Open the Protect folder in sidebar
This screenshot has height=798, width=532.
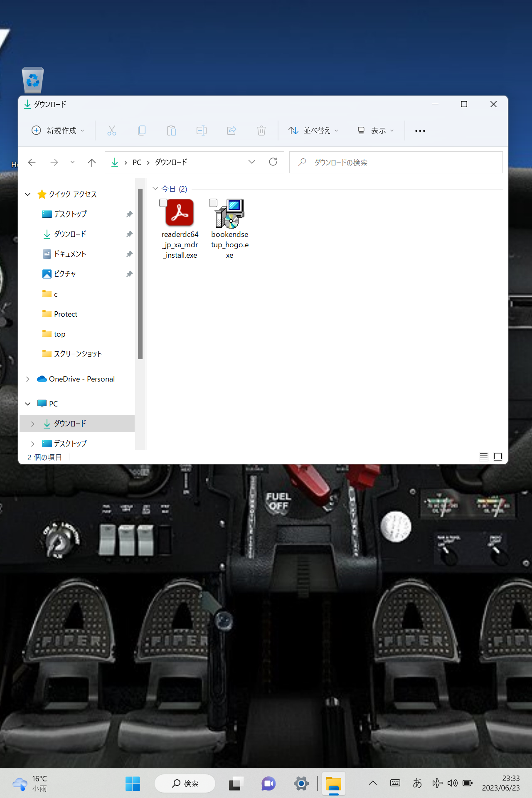[65, 314]
